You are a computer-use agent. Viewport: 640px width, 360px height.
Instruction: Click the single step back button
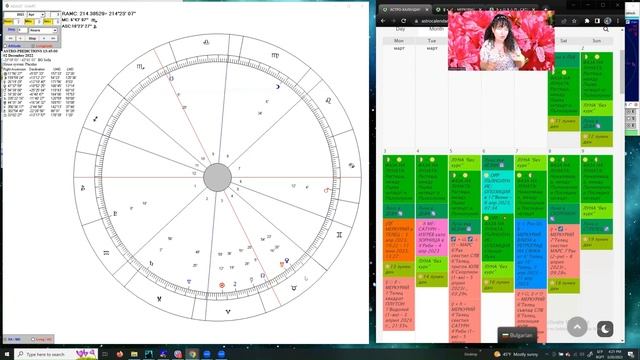pyautogui.click(x=20, y=38)
